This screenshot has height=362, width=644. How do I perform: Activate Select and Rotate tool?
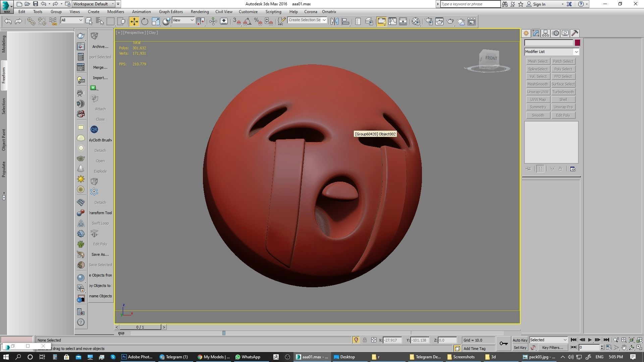pos(145,21)
